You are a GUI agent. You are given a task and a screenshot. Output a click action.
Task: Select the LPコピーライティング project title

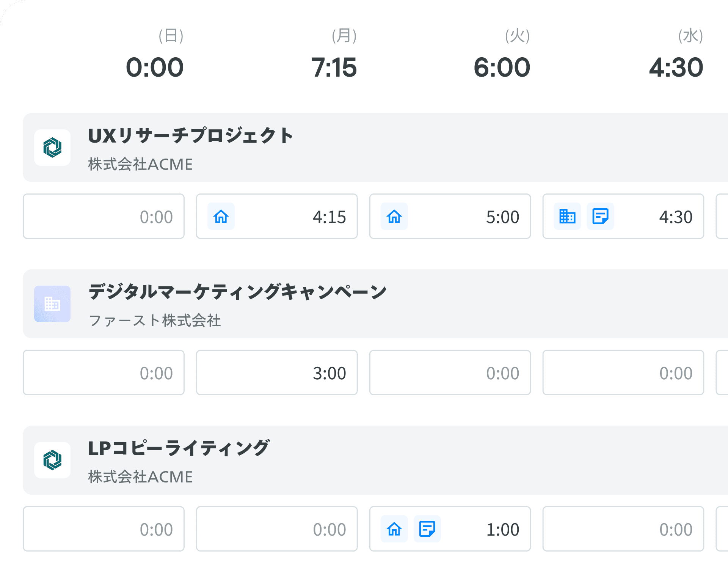tap(179, 448)
